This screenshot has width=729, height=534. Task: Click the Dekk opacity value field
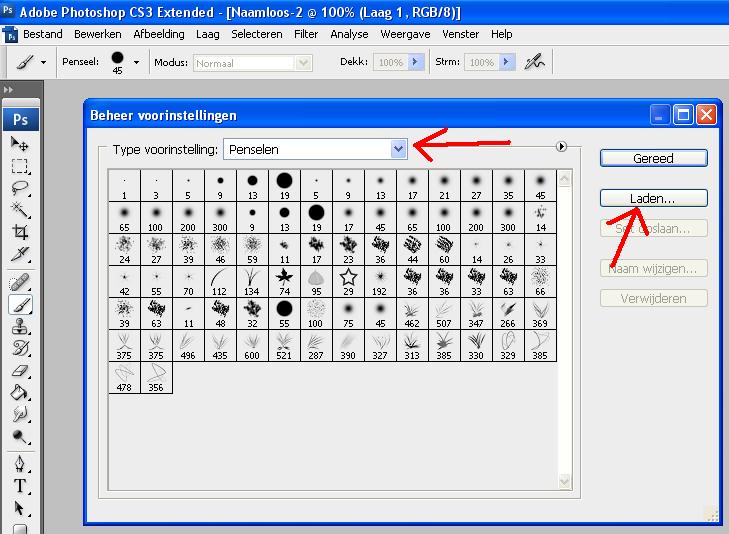(391, 62)
